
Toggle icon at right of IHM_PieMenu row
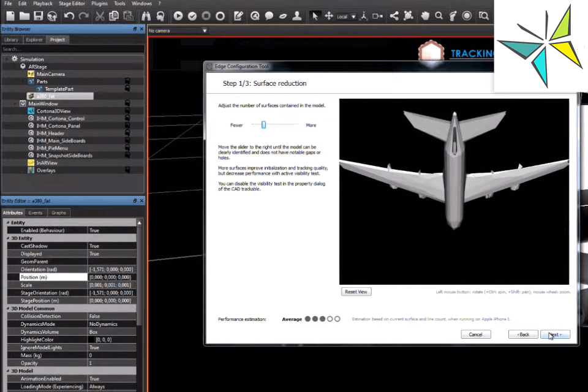pos(127,148)
